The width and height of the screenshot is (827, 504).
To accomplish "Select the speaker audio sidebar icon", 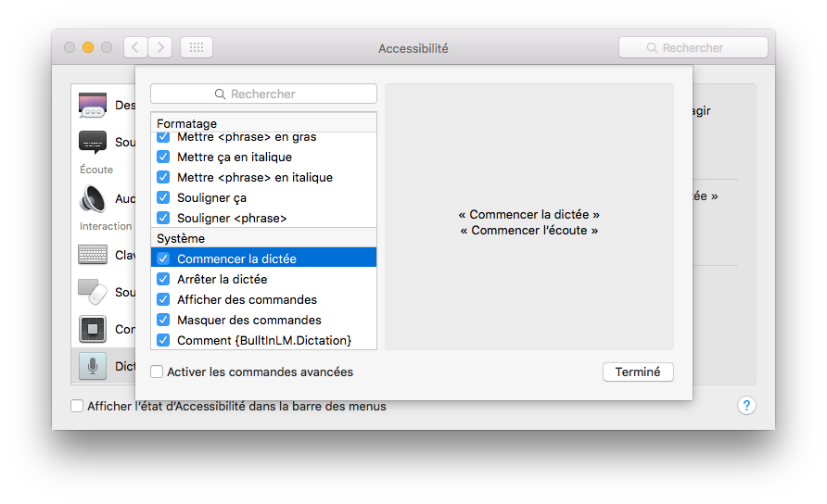I will [x=93, y=199].
